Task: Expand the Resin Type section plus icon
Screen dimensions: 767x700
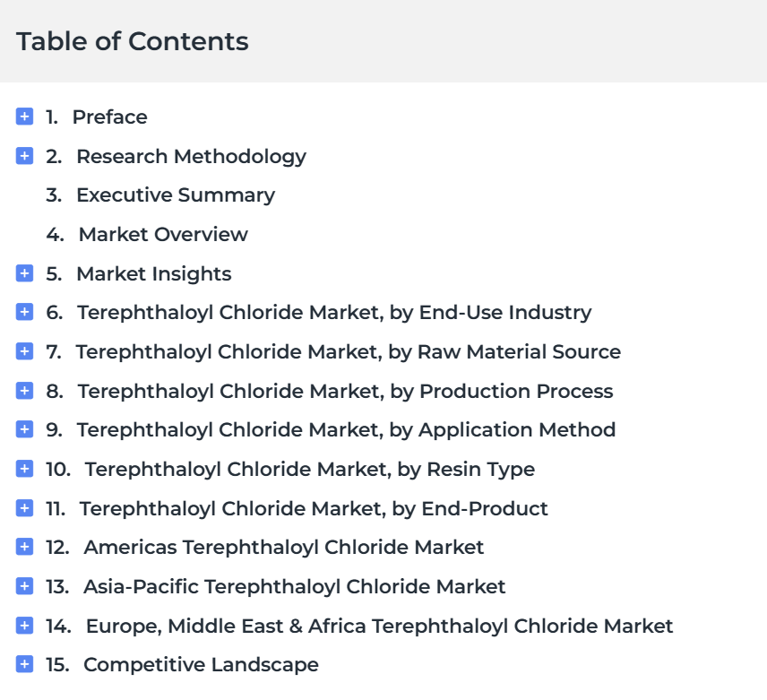Action: pyautogui.click(x=24, y=469)
